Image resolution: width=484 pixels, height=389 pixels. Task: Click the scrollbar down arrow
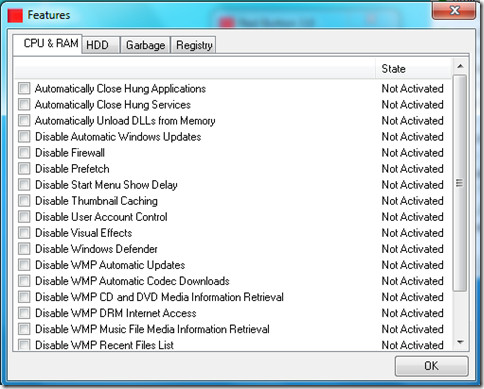click(460, 342)
